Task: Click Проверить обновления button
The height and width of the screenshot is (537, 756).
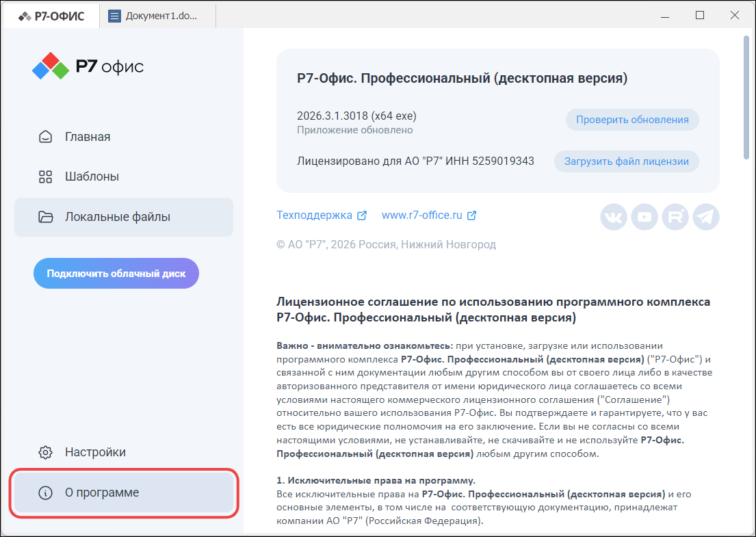Action: point(632,120)
